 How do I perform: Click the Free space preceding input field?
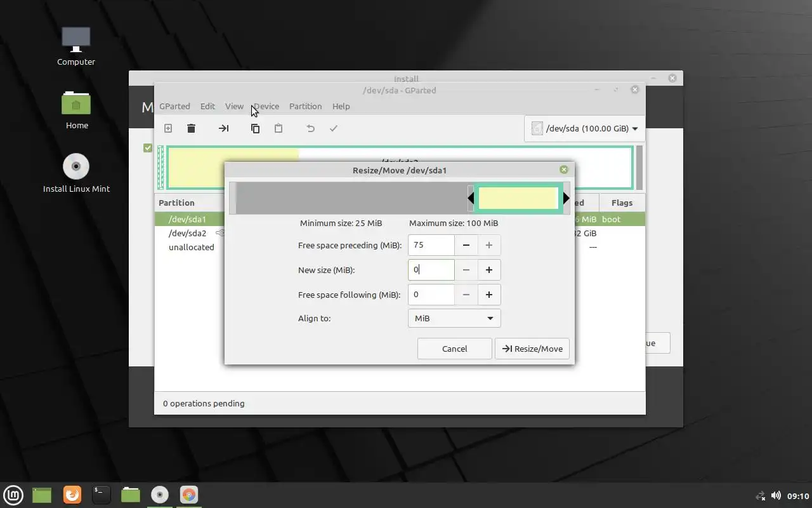[x=431, y=245]
